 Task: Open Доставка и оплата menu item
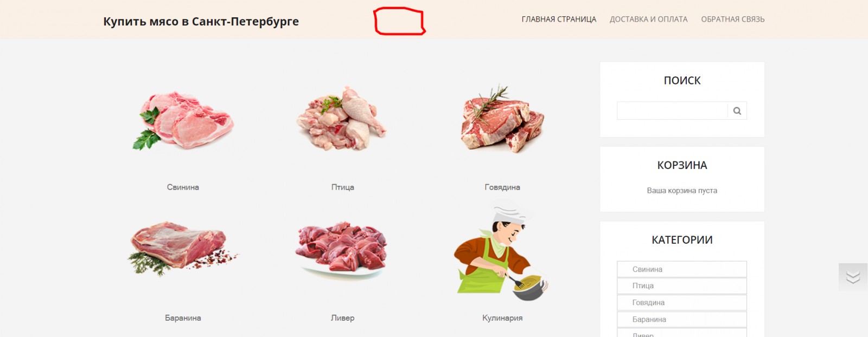coord(648,20)
